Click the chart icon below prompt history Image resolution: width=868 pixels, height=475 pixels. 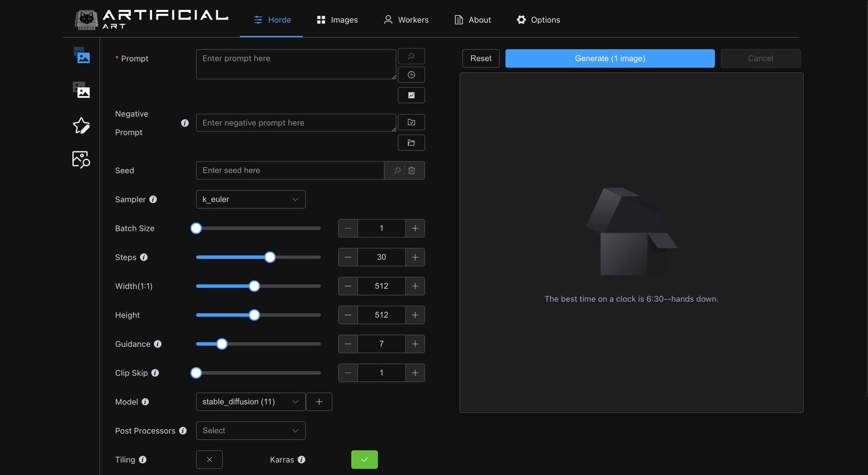tap(411, 95)
